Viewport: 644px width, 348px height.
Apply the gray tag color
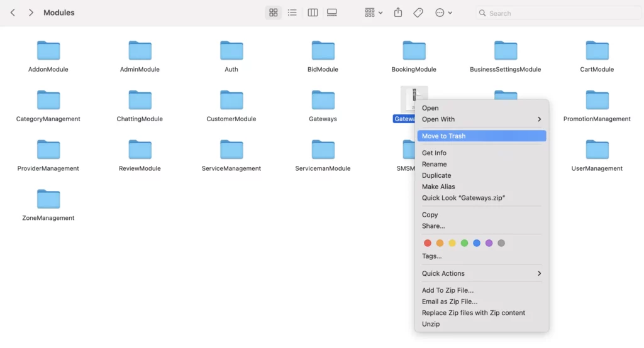pos(501,243)
